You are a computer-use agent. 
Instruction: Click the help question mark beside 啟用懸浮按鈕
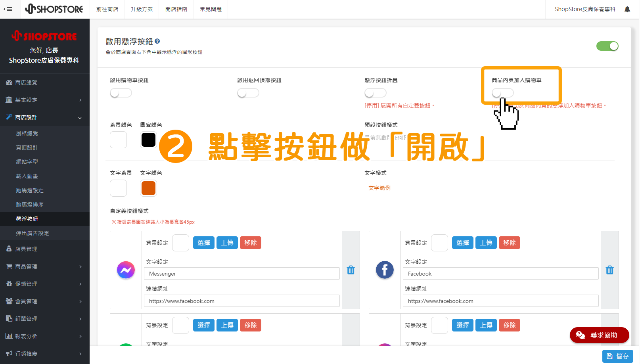[x=157, y=41]
